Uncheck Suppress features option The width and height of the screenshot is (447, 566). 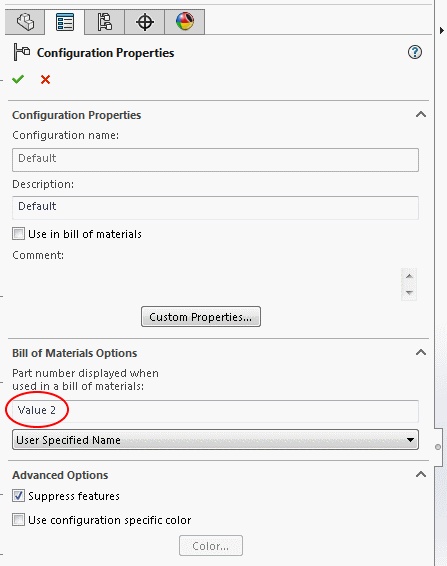pos(18,496)
